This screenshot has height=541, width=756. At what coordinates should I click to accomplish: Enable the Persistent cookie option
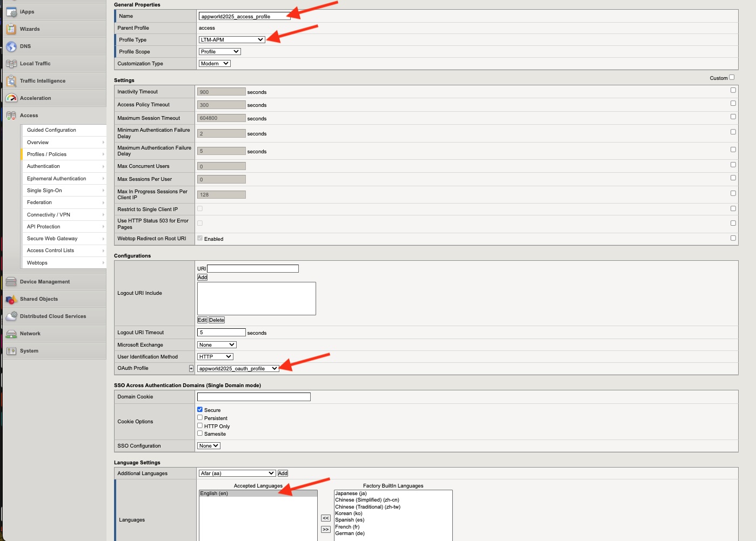[x=200, y=417]
